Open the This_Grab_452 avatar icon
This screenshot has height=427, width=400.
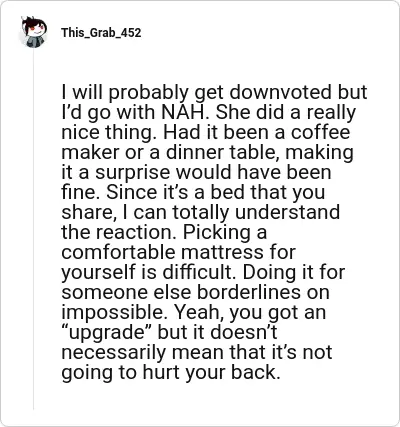34,32
